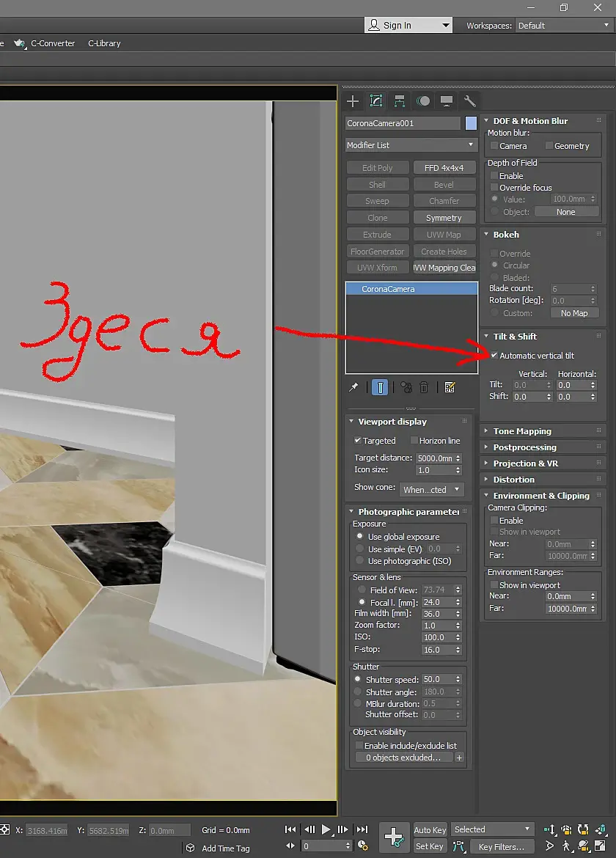Click Remove modifier trash icon
Viewport: 616px width, 858px height.
coord(424,387)
